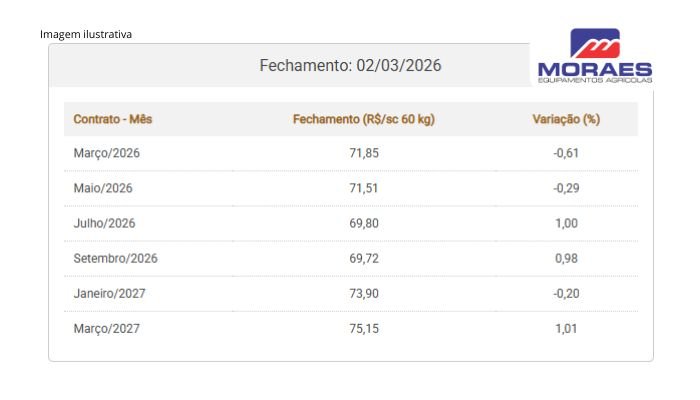Click the -0,61 variation value
Viewport: 700px width, 400px height.
(x=566, y=153)
